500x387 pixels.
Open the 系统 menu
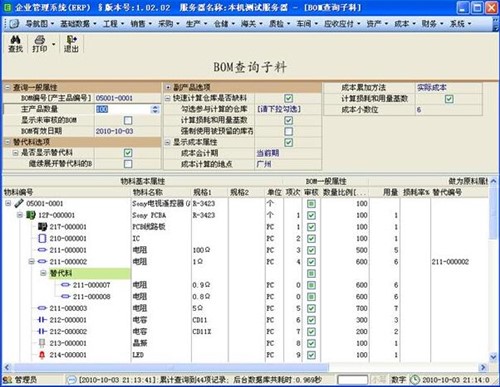460,24
